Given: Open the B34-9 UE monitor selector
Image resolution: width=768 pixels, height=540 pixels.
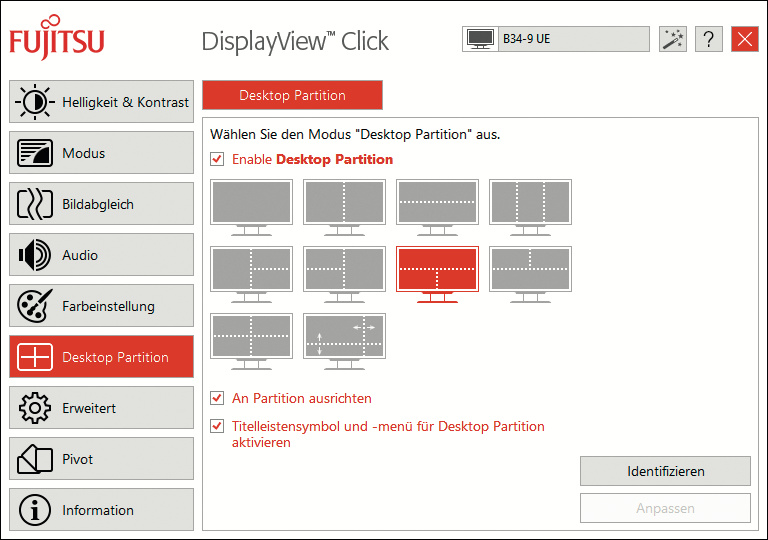Looking at the screenshot, I should (556, 39).
